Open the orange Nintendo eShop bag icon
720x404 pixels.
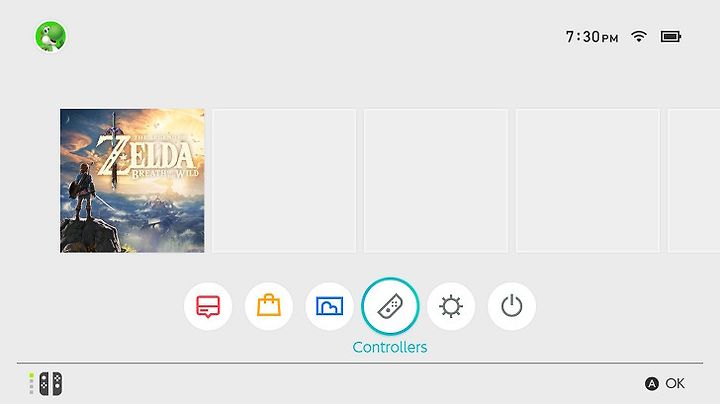[269, 306]
